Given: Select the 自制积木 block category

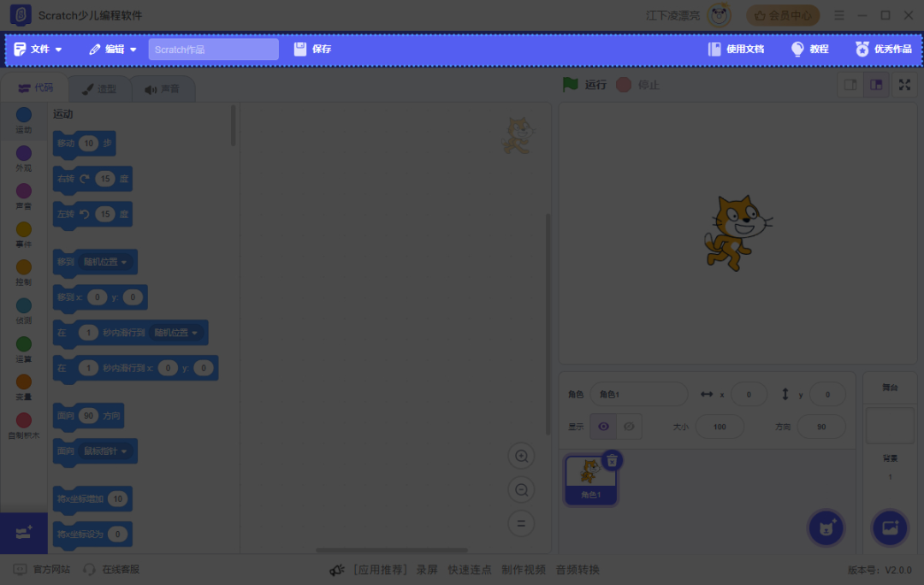Looking at the screenshot, I should [x=24, y=426].
